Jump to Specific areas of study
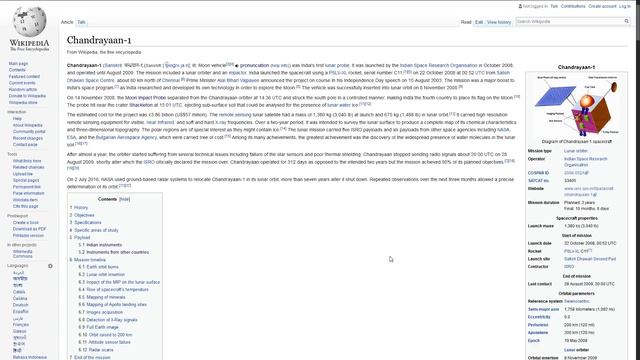This screenshot has height=360, width=640. tap(96, 230)
